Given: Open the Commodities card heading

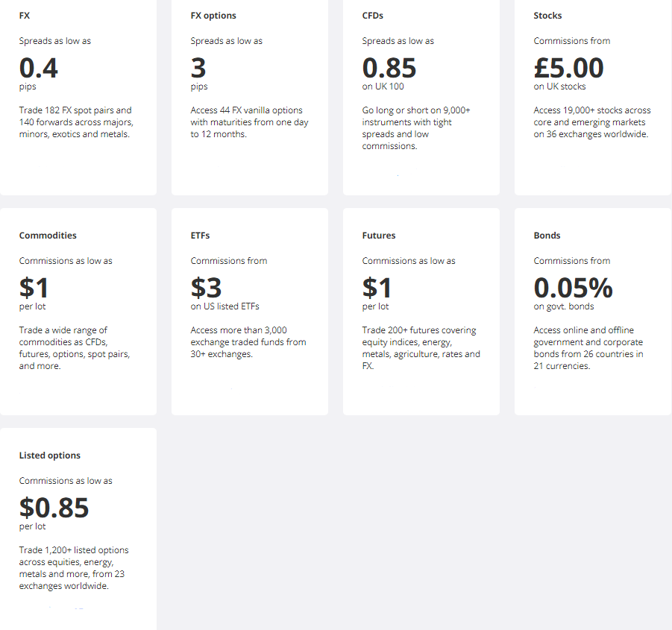Looking at the screenshot, I should [48, 235].
